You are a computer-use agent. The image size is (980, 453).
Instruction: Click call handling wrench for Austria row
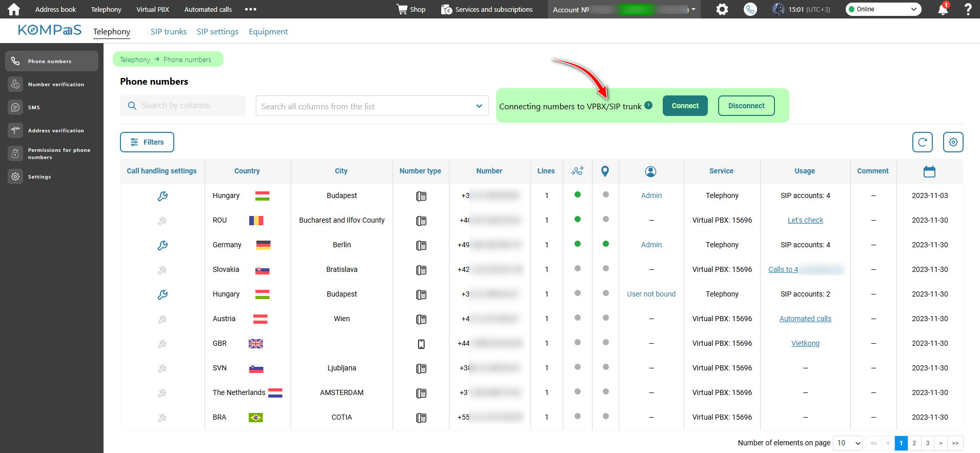pos(162,319)
